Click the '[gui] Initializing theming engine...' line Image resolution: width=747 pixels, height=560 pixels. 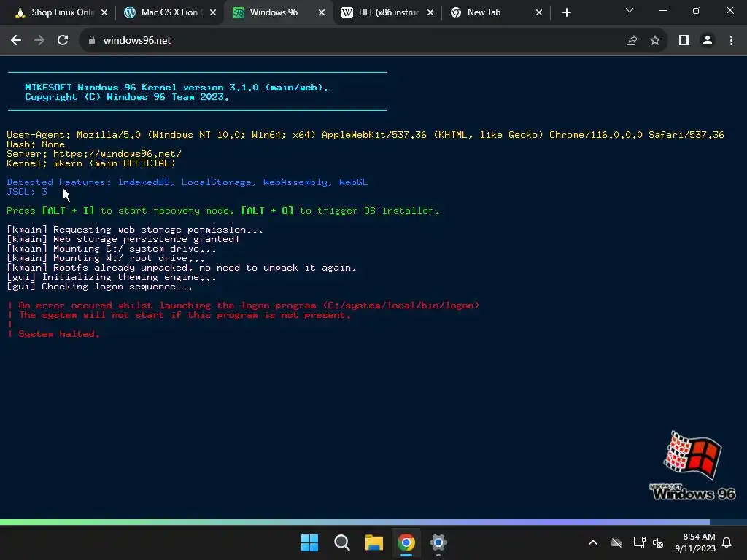111,277
